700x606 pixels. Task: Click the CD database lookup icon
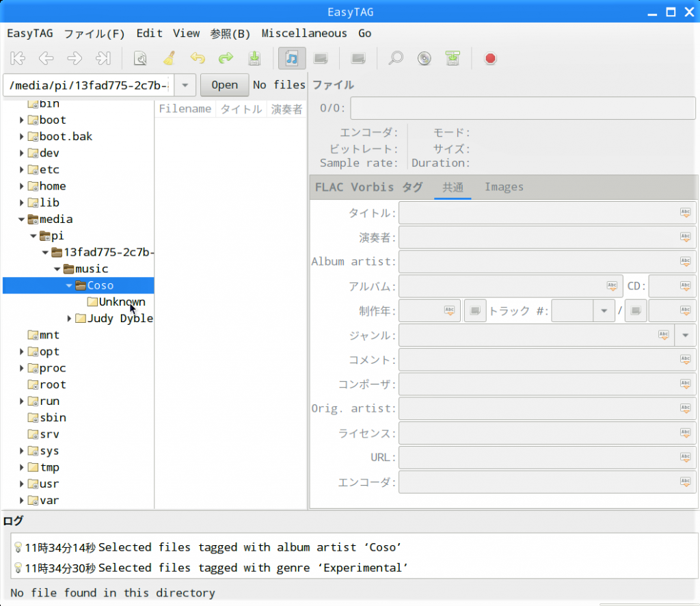click(425, 58)
